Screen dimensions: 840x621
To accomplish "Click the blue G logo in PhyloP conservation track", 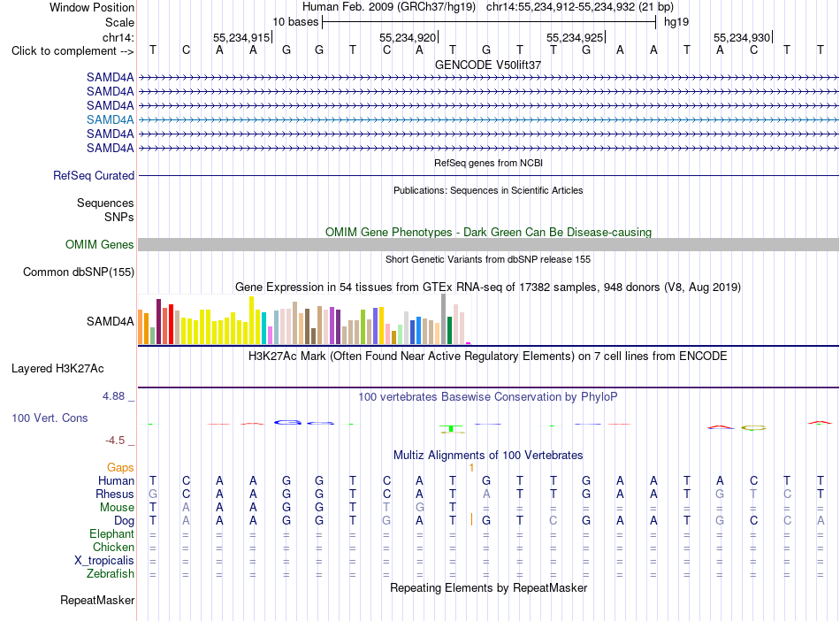I will 287,422.
